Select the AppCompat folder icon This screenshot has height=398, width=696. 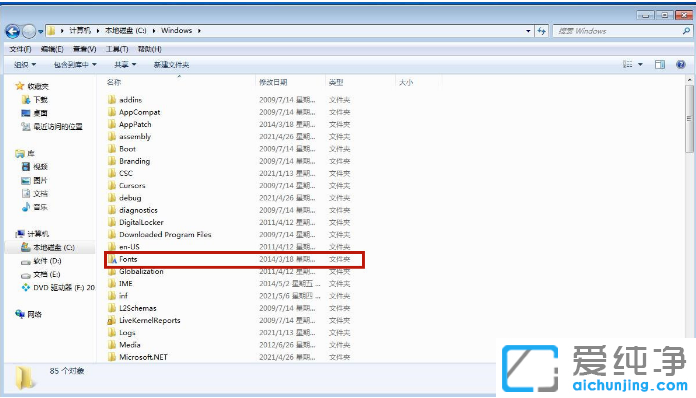tap(112, 112)
